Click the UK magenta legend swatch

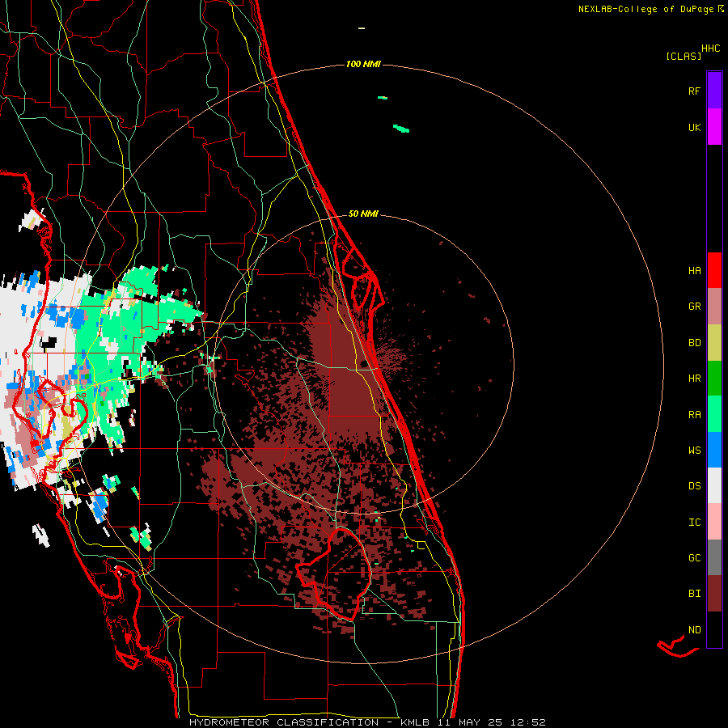[714, 126]
